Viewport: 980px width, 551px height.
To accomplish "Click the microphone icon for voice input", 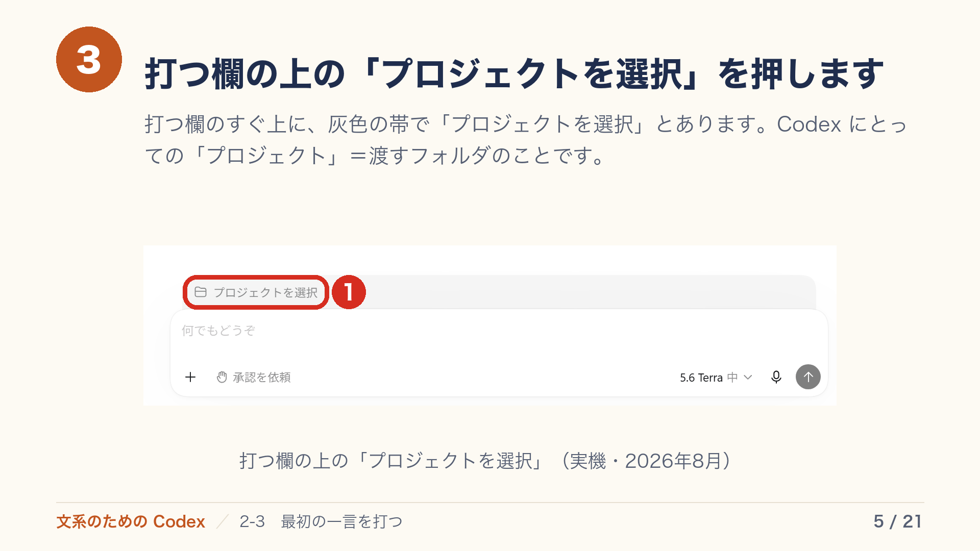I will pyautogui.click(x=776, y=377).
